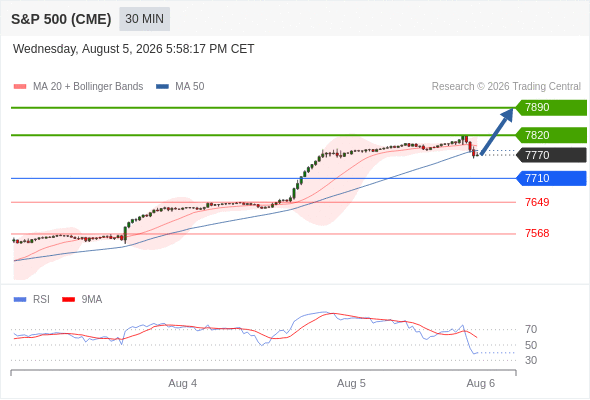Click the 7649 red support value
The width and height of the screenshot is (590, 400).
tap(537, 202)
